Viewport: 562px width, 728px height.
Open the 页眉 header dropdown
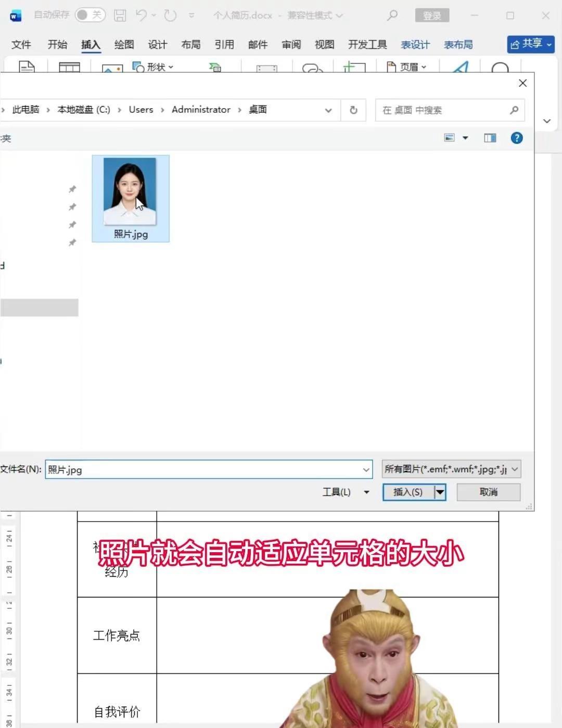click(406, 67)
